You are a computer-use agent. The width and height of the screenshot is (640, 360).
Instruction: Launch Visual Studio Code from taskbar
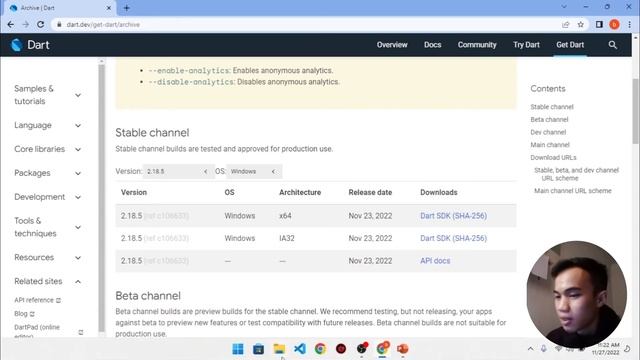point(300,349)
